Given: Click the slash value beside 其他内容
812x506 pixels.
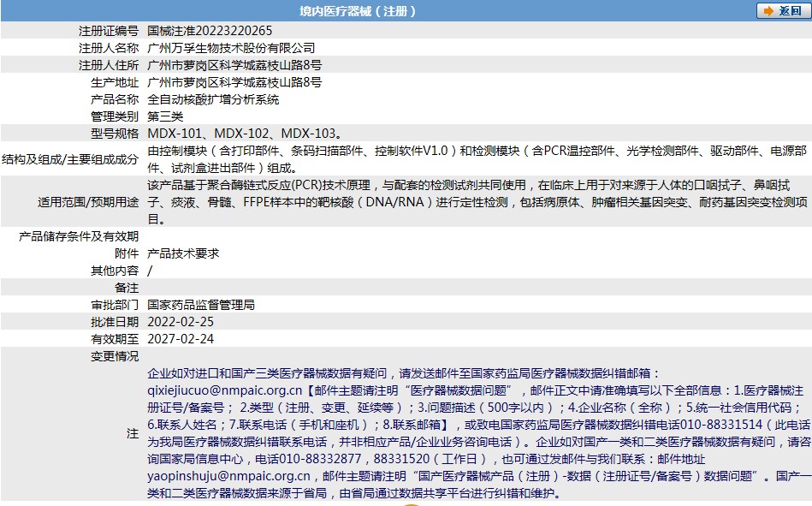Looking at the screenshot, I should 150,271.
